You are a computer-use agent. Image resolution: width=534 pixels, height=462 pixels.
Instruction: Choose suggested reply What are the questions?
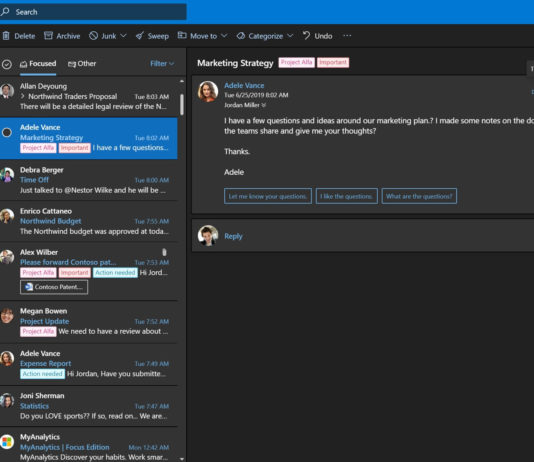[419, 196]
